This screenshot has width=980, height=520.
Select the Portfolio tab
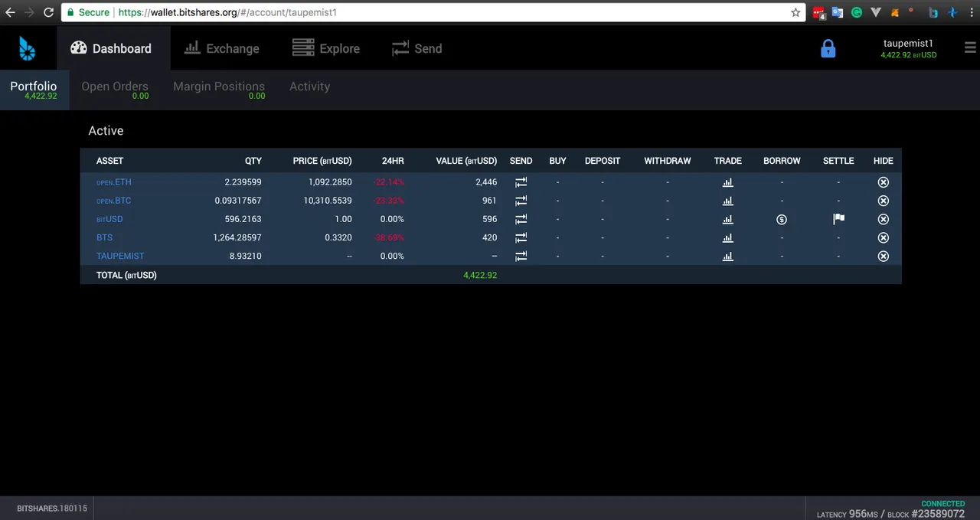(x=34, y=90)
